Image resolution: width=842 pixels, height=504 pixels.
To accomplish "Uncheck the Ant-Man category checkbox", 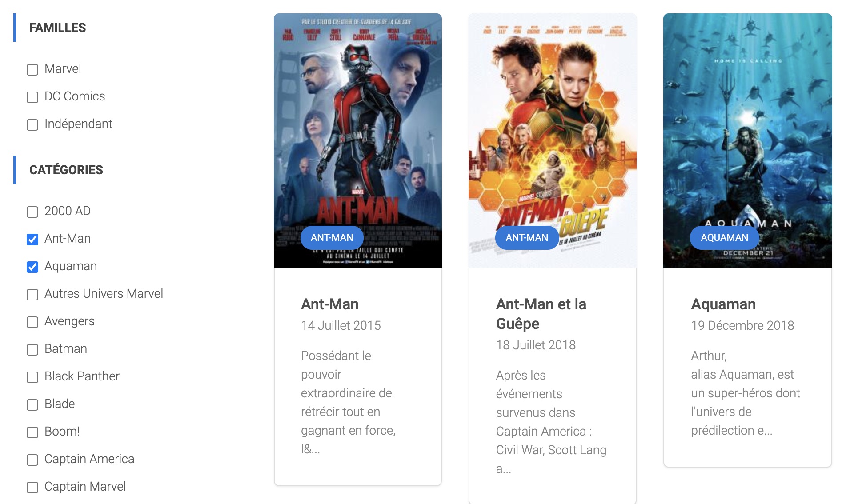I will tap(32, 240).
